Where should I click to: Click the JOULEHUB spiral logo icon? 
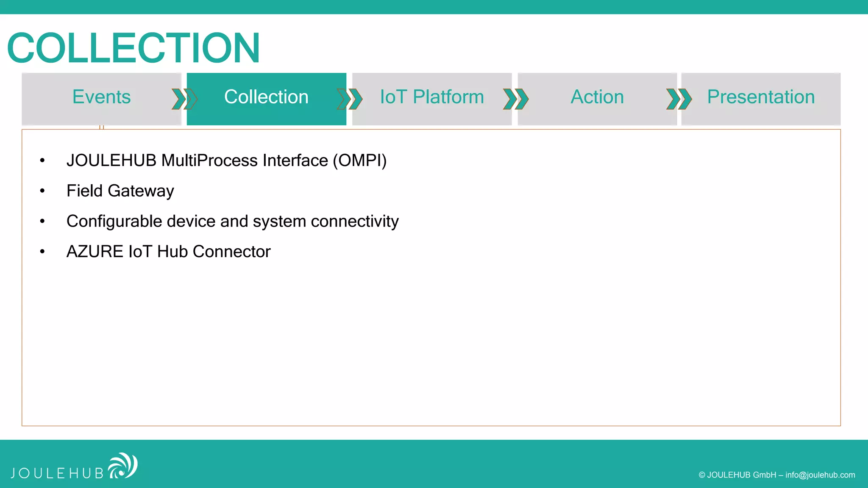[122, 466]
